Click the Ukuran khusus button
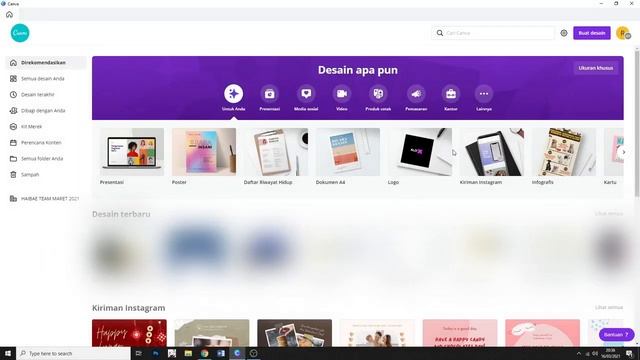This screenshot has height=360, width=640. point(596,68)
